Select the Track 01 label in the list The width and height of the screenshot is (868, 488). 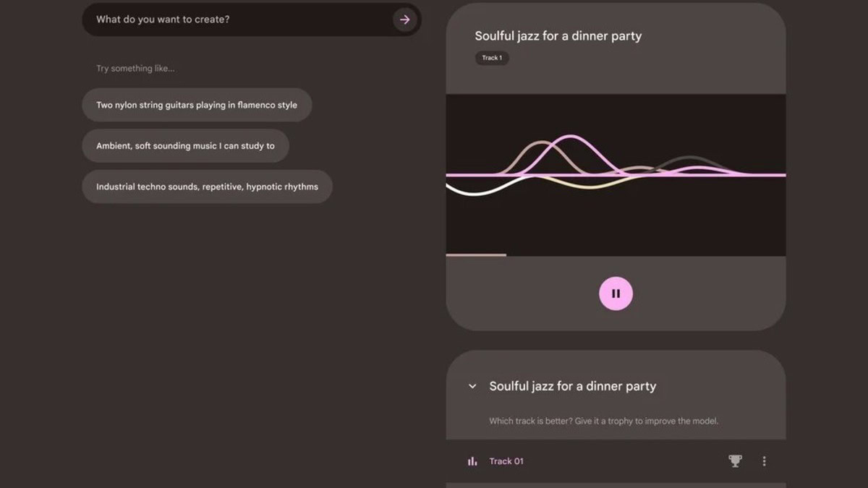coord(506,461)
